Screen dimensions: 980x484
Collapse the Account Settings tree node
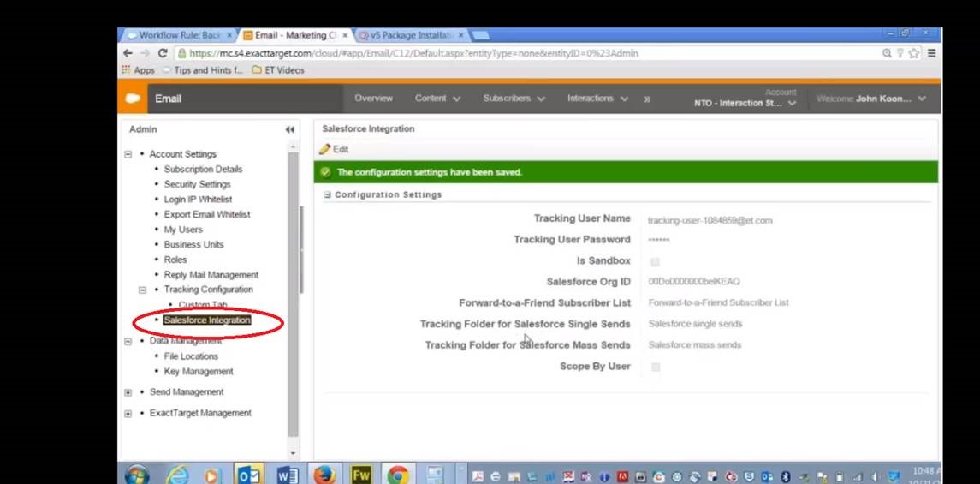(128, 154)
